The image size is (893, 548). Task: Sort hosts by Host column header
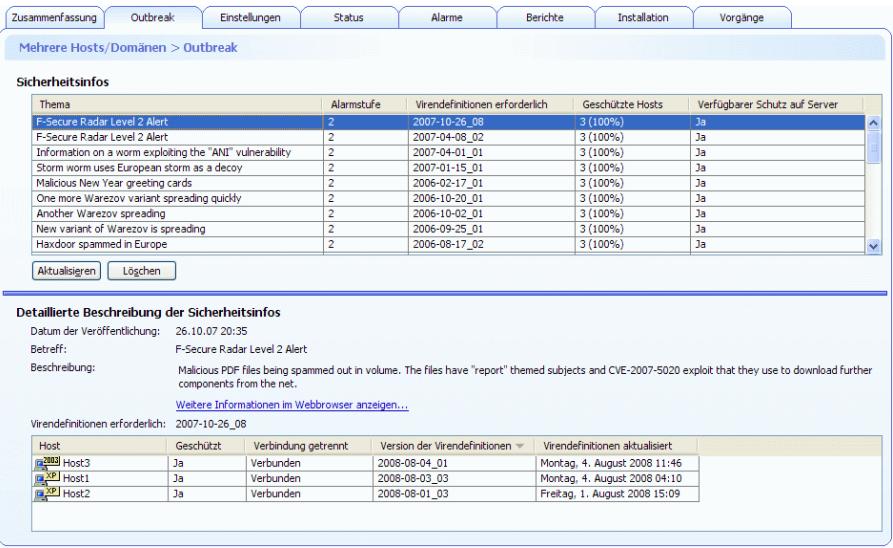100,446
